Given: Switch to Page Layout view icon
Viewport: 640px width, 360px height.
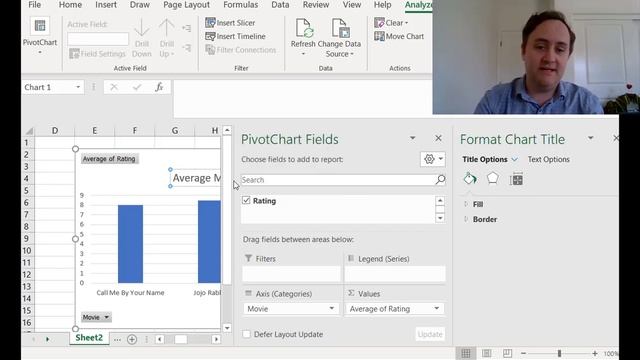Looking at the screenshot, I should click(487, 353).
